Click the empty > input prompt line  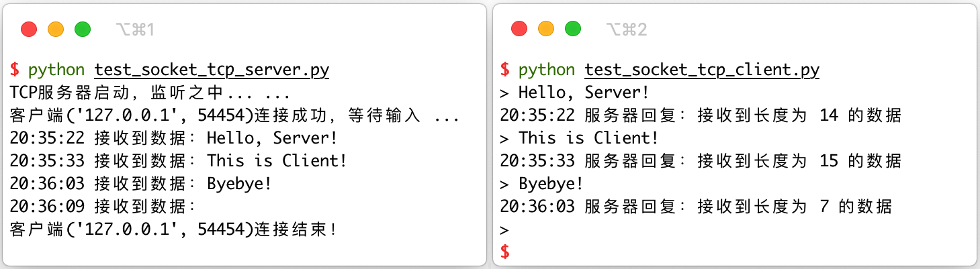tap(504, 229)
